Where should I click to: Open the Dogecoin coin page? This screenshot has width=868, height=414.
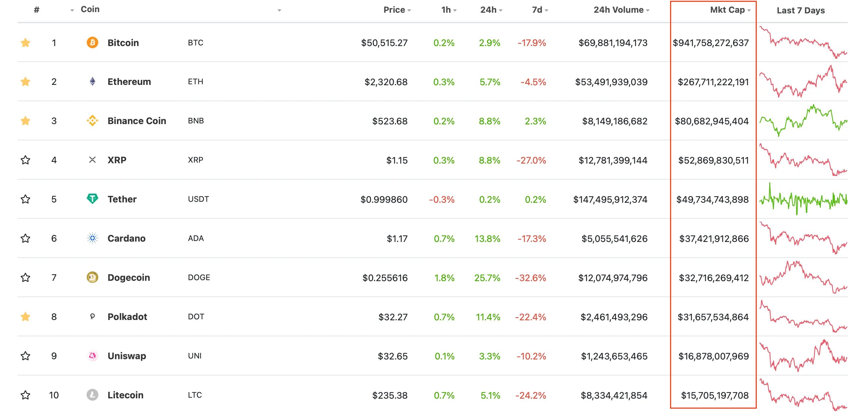click(x=129, y=277)
